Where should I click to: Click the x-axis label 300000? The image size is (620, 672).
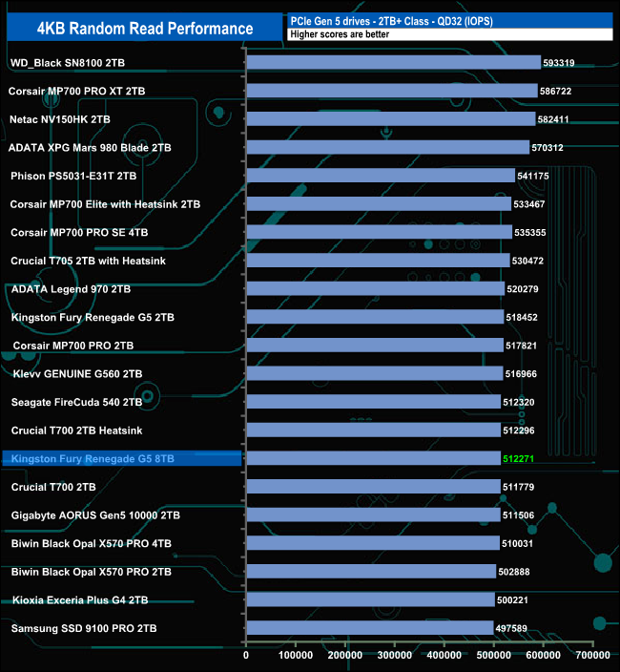394,655
